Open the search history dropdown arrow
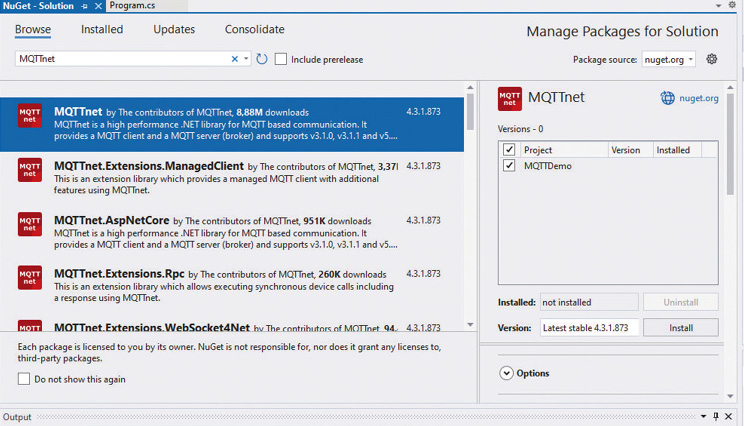This screenshot has height=426, width=744. coord(246,59)
